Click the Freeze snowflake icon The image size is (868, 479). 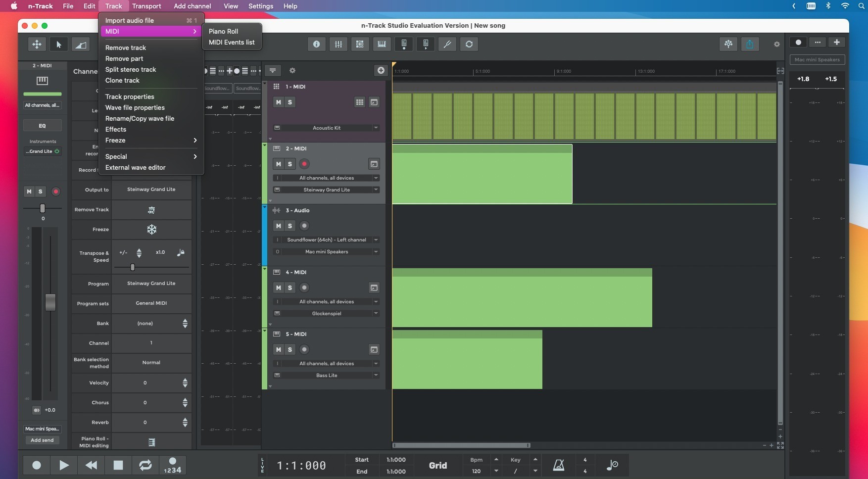pyautogui.click(x=151, y=230)
